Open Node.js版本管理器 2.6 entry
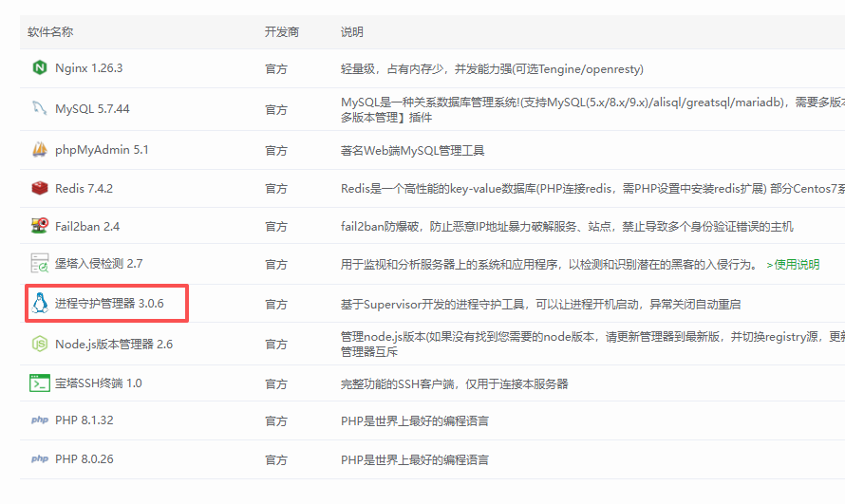This screenshot has height=504, width=845. pyautogui.click(x=114, y=344)
